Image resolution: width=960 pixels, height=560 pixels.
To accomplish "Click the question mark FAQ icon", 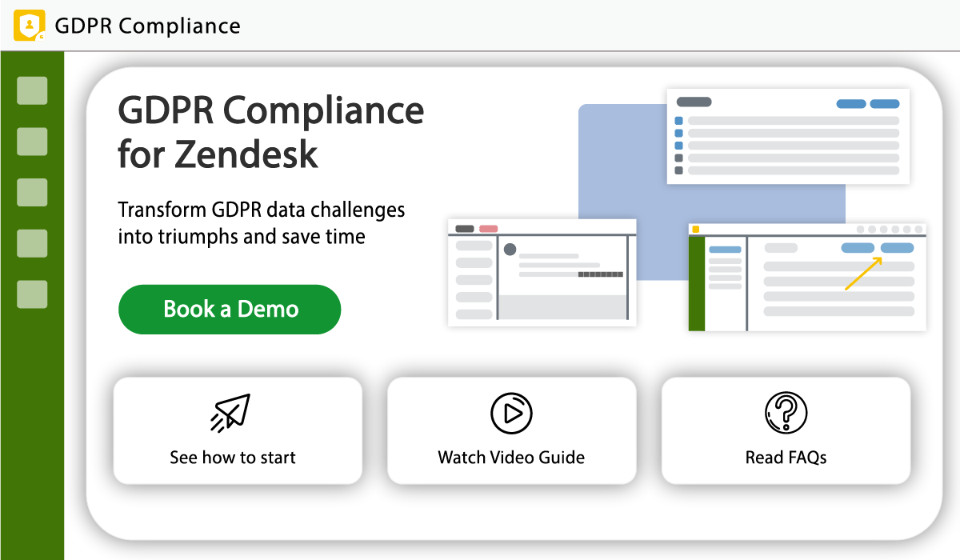I will tap(786, 413).
